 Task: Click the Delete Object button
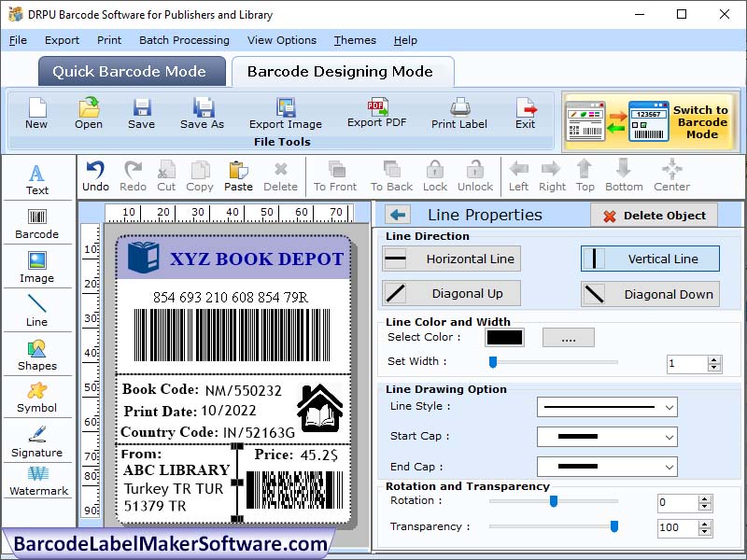tap(654, 215)
